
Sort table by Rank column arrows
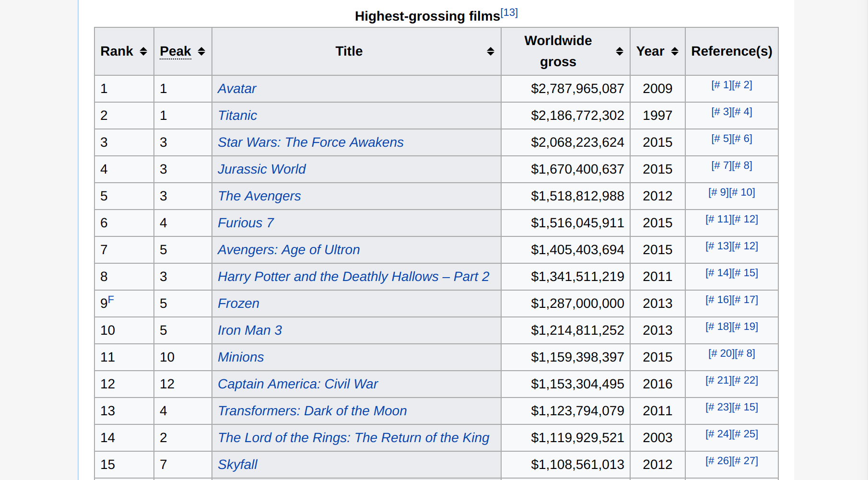[143, 51]
